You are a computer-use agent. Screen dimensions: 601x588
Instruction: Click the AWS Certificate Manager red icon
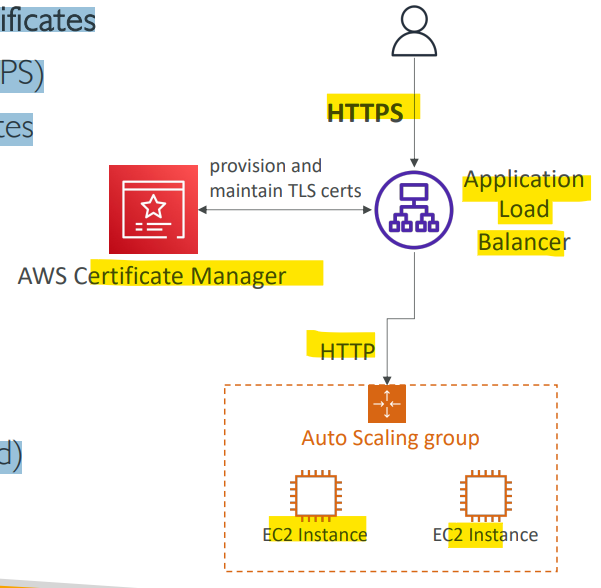point(153,209)
